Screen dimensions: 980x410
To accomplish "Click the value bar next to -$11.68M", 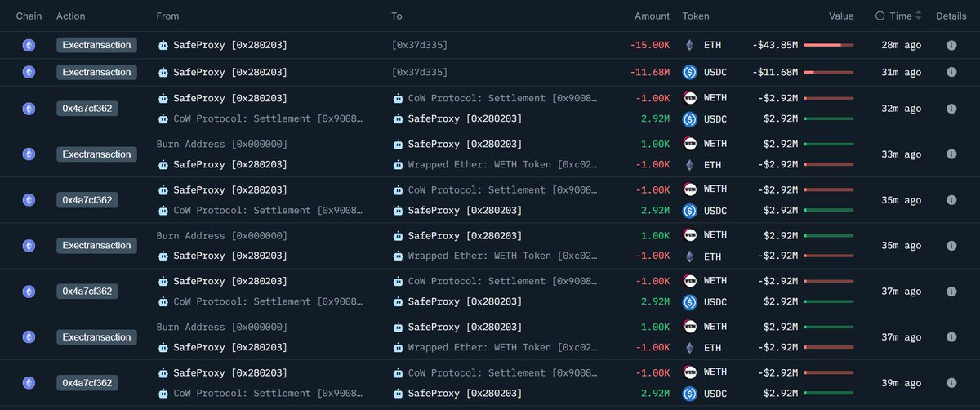I will (x=829, y=72).
